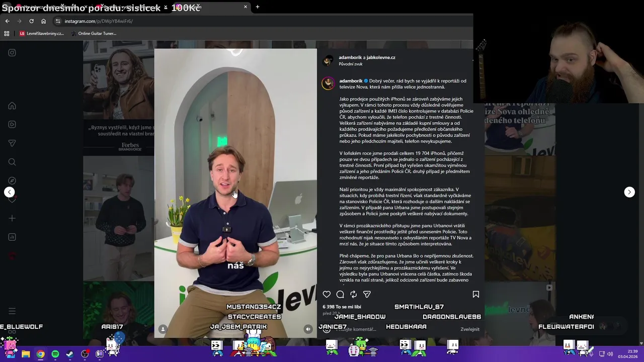The width and height of the screenshot is (644, 362).
Task: Open the hamburger More menu in the sidebar
Action: tap(12, 311)
